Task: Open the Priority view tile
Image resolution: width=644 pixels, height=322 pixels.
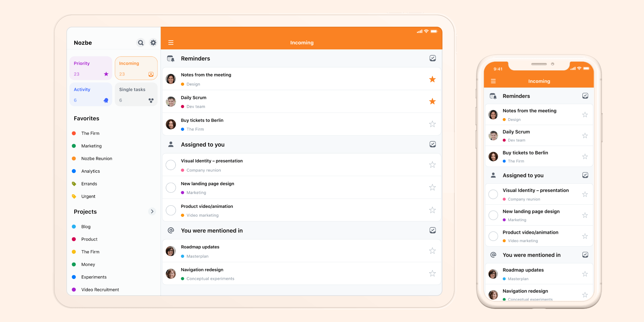Action: 91,68
